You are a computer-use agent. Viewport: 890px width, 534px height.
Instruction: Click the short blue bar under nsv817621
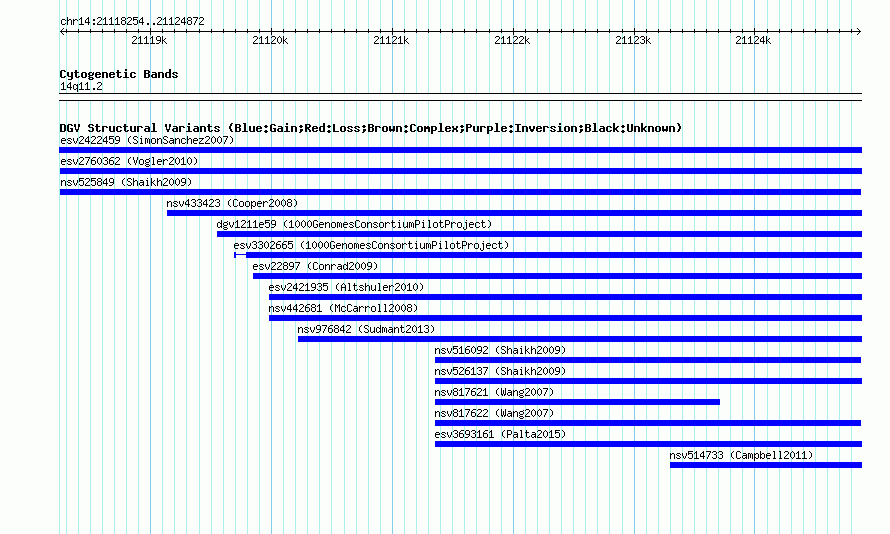(x=577, y=402)
